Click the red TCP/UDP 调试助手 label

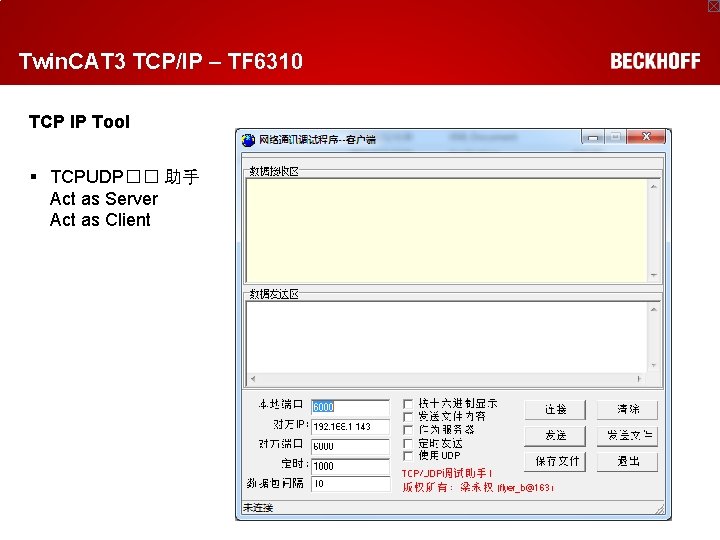click(447, 473)
